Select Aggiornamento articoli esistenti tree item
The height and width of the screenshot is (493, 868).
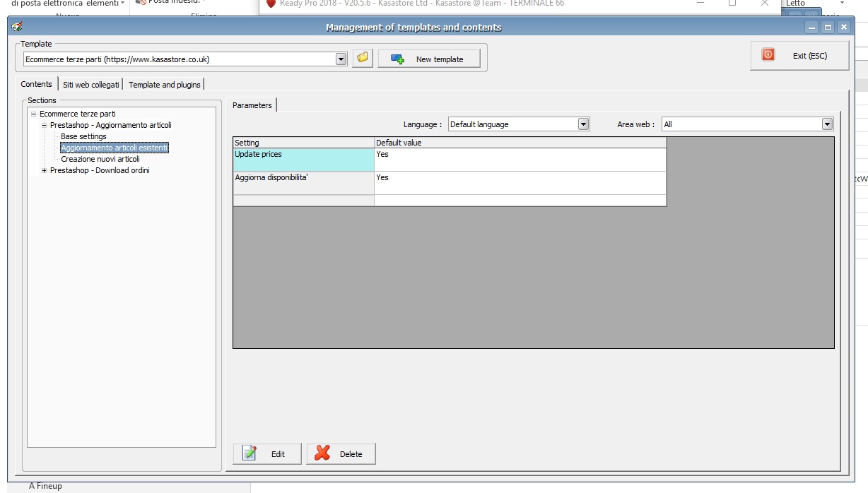pyautogui.click(x=115, y=148)
